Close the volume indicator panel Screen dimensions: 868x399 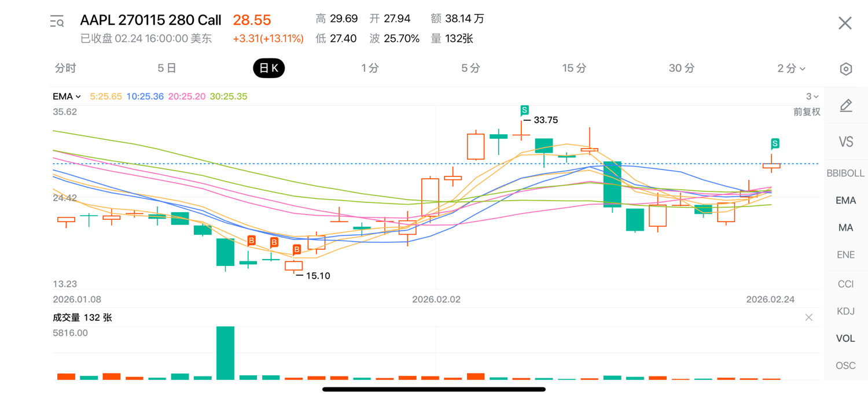coord(808,317)
